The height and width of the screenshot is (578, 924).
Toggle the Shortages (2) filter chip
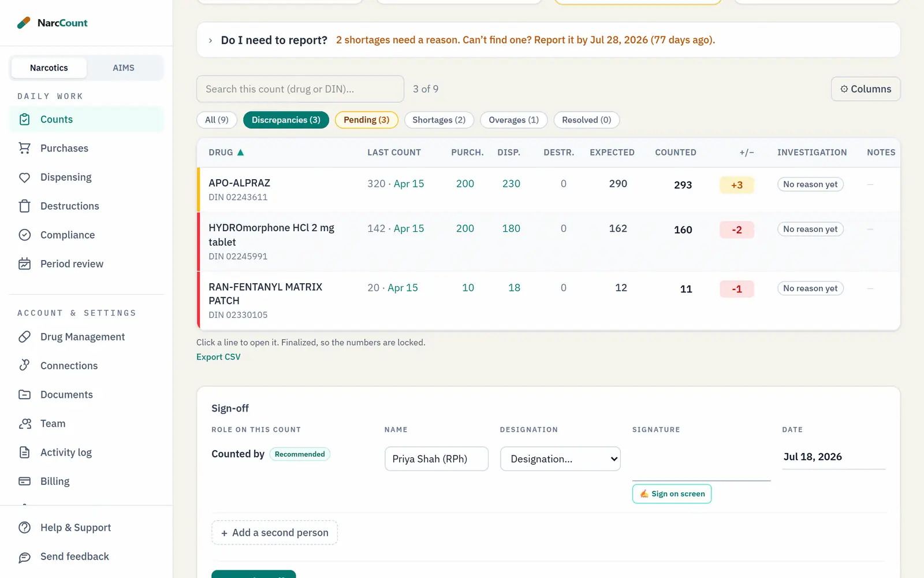tap(439, 120)
